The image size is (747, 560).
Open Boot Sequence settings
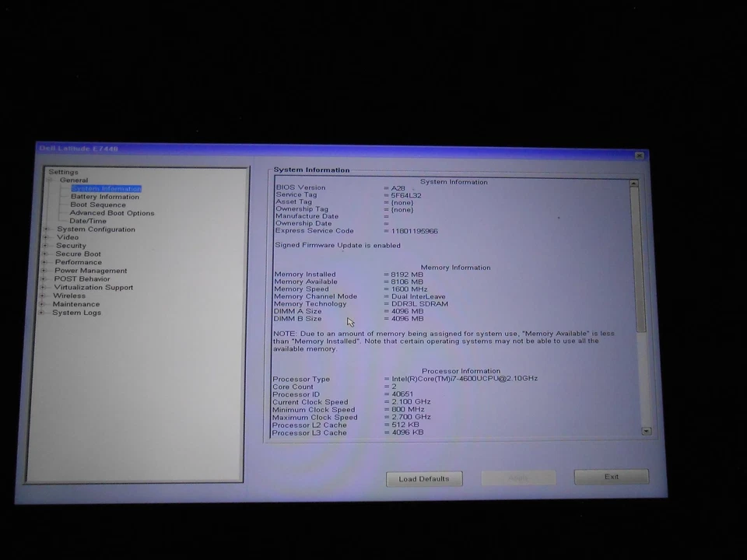[x=97, y=205]
